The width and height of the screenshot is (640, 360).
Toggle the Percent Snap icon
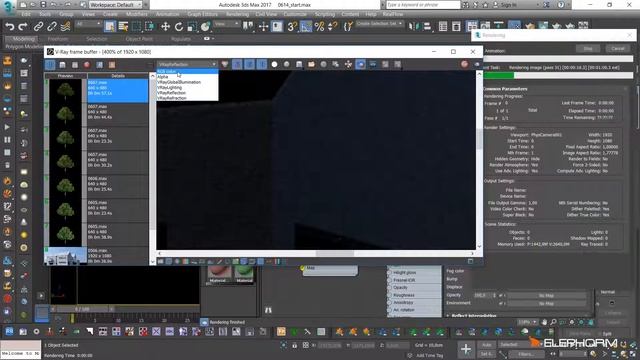[319, 27]
